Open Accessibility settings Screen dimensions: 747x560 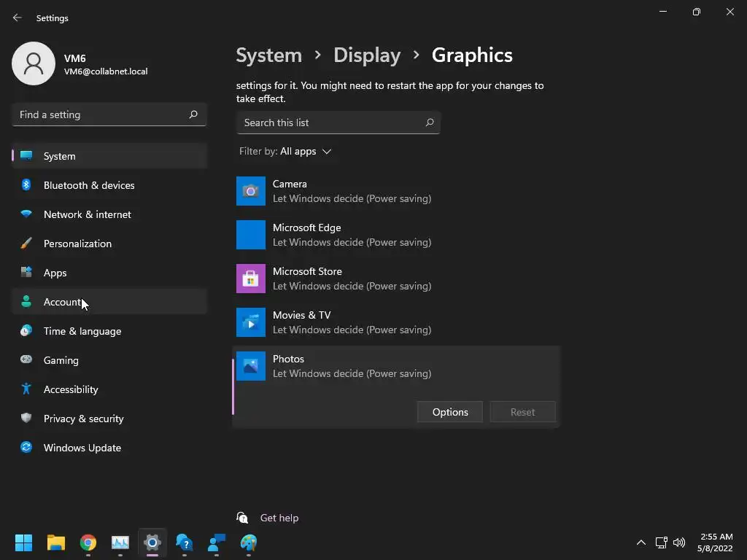tap(109, 389)
